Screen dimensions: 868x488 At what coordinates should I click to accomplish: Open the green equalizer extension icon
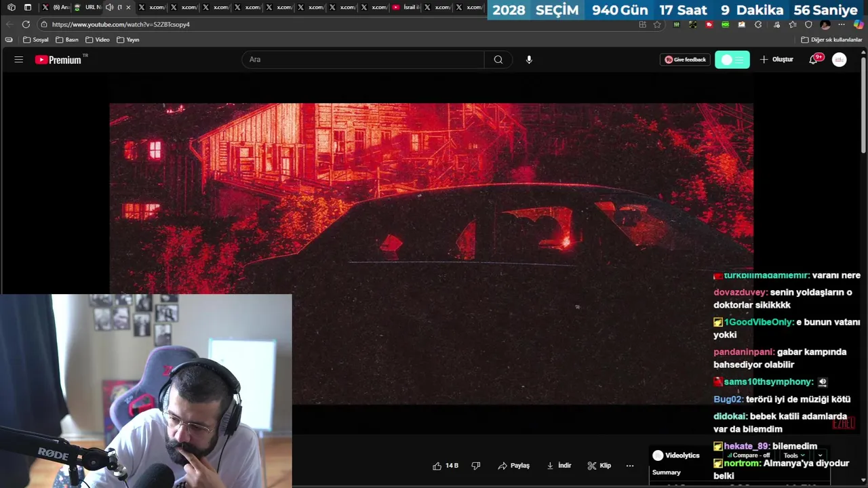pos(676,24)
